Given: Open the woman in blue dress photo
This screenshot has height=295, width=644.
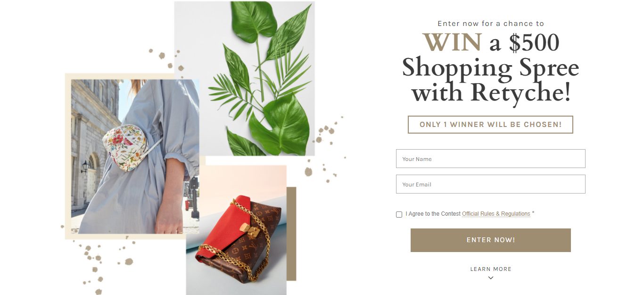Looking at the screenshot, I should (x=135, y=156).
